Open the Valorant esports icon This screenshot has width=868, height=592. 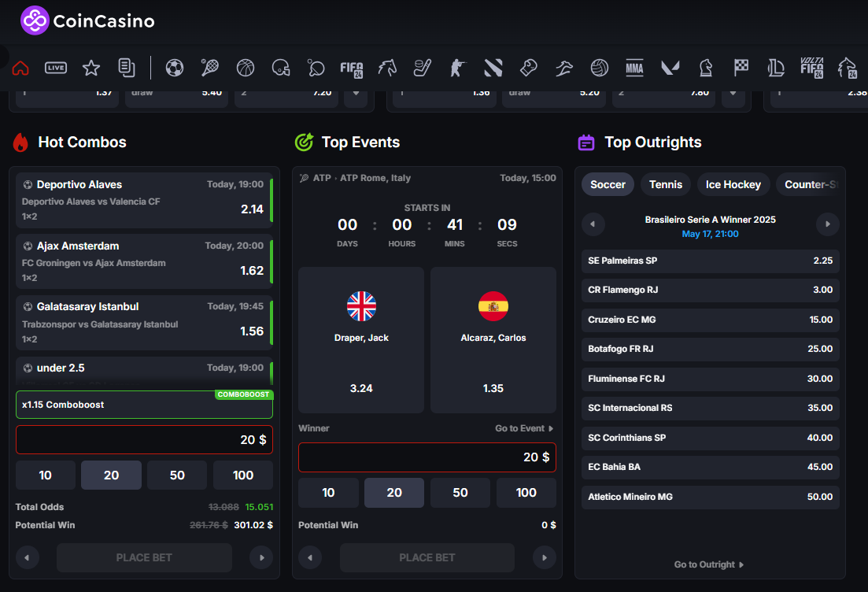(670, 68)
